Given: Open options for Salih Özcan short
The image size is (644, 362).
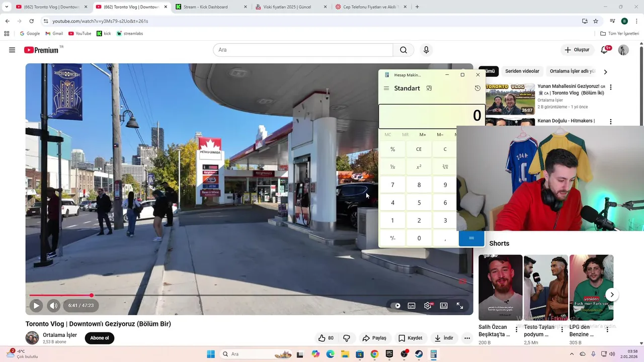Looking at the screenshot, I should [516, 330].
